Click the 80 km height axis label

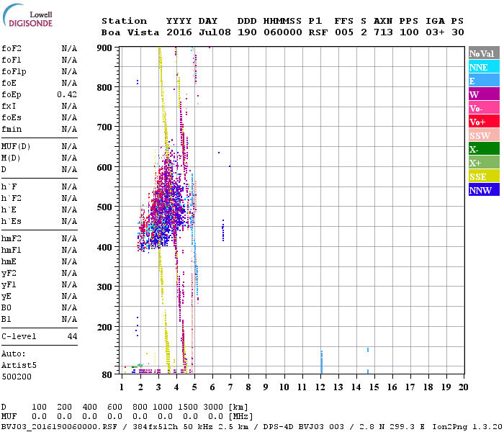pyautogui.click(x=107, y=375)
